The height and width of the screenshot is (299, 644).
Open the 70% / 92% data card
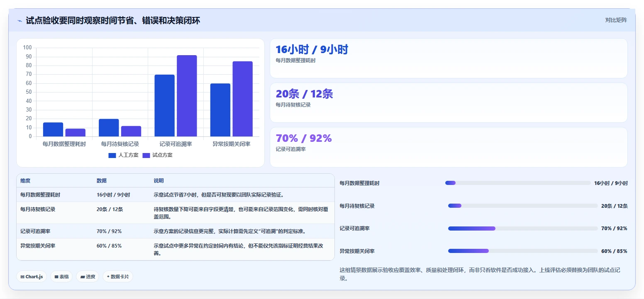pyautogui.click(x=449, y=147)
